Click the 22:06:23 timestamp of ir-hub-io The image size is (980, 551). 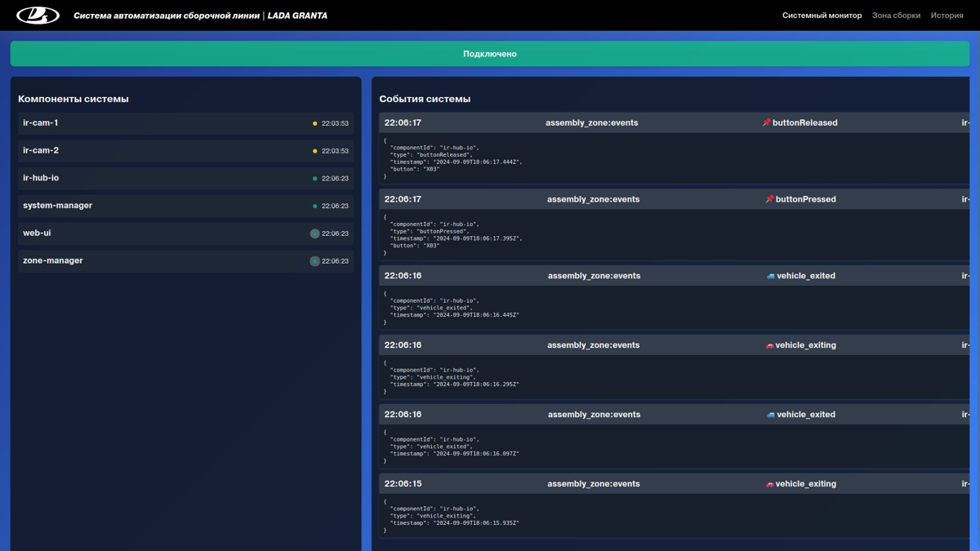pos(335,179)
